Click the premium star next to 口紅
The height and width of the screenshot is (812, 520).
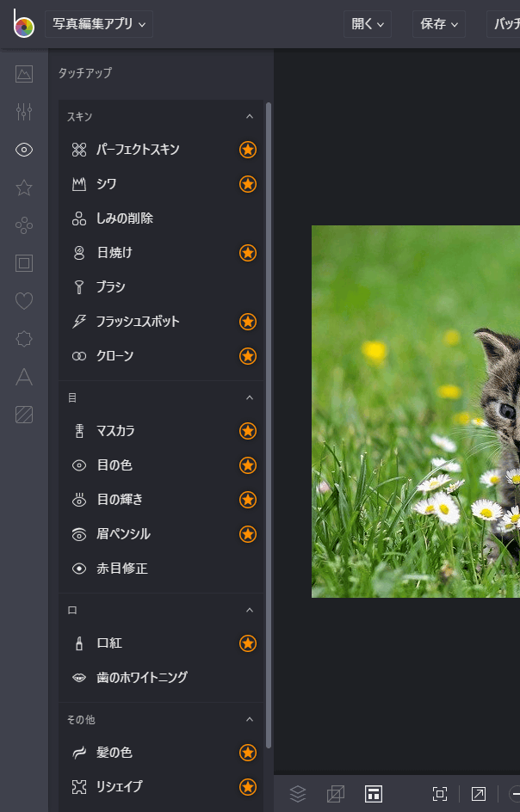pyautogui.click(x=248, y=643)
